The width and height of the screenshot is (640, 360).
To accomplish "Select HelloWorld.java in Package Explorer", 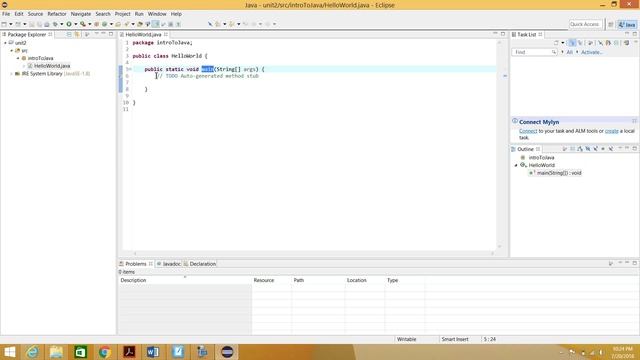I will tap(52, 66).
